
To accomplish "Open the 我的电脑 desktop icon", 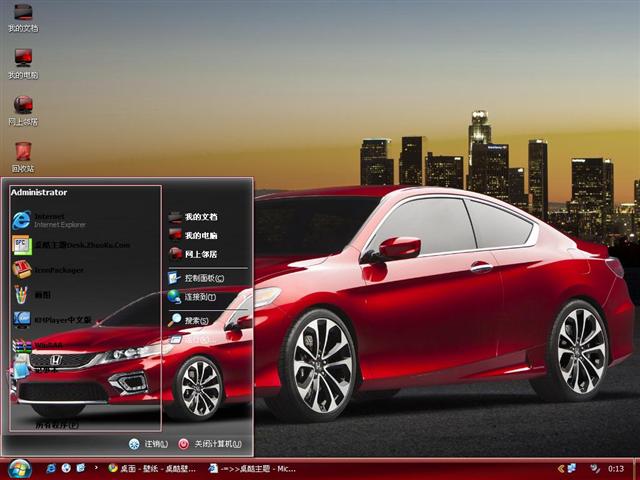I will click(22, 59).
